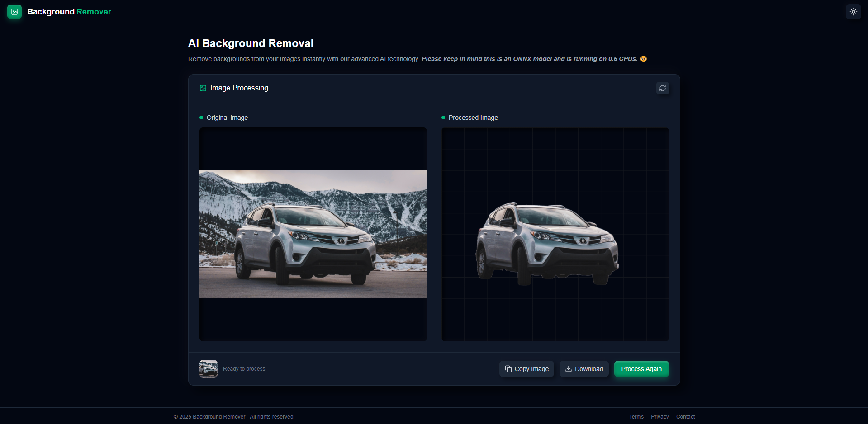Open the Privacy link in the footer
Screen dimensions: 868x424
(659, 416)
